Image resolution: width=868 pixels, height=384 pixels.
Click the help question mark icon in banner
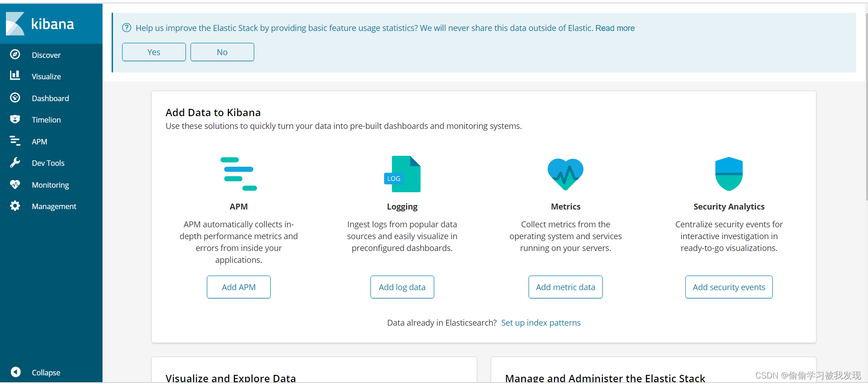[127, 28]
